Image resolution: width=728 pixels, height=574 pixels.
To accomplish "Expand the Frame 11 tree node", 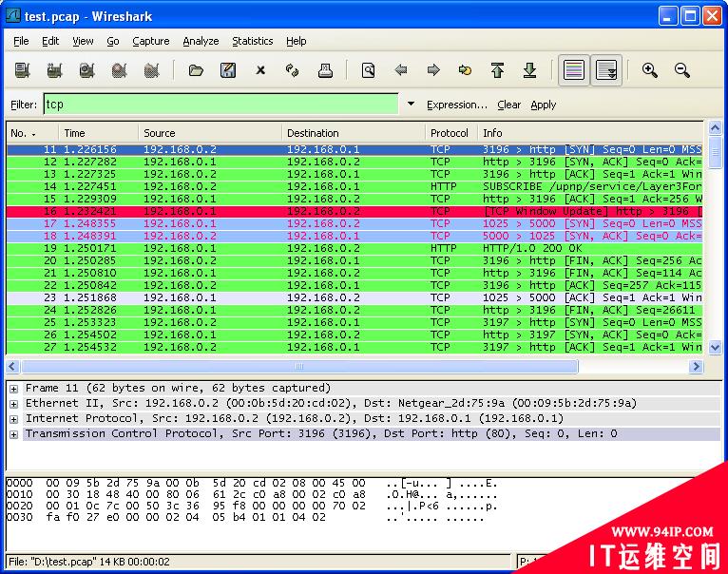I will click(x=14, y=390).
